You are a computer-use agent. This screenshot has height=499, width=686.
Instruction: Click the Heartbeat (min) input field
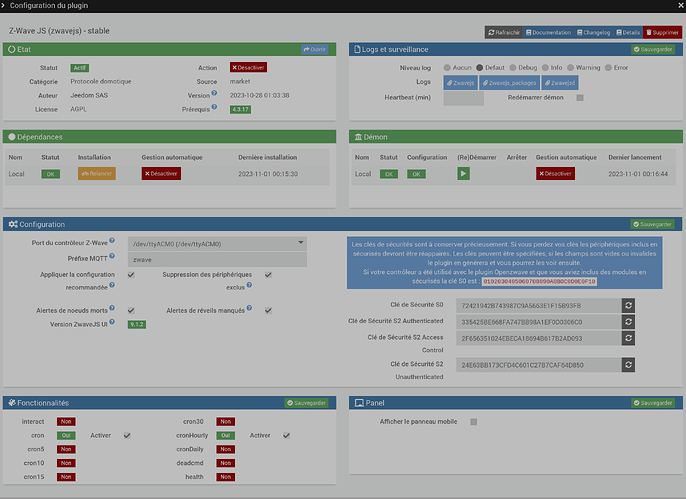[x=463, y=98]
